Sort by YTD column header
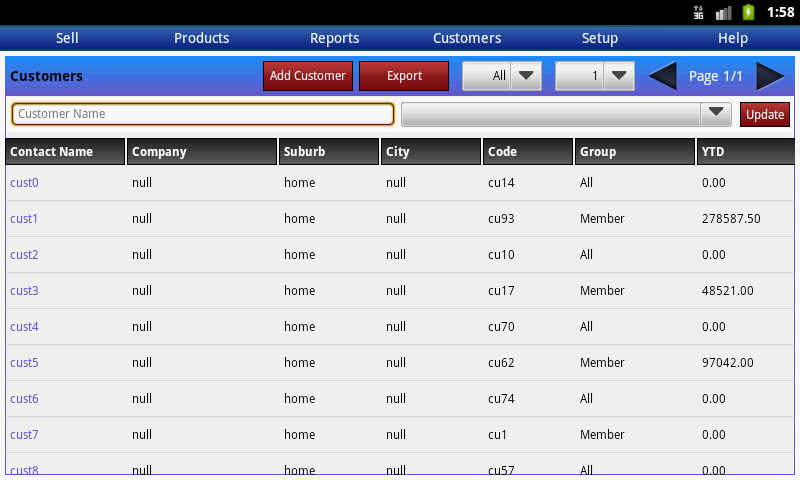The width and height of the screenshot is (800, 480). coord(745,151)
